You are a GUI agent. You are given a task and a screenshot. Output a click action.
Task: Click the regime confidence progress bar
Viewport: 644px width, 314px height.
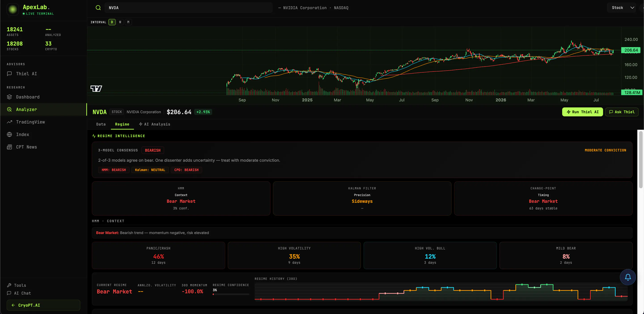point(231,294)
